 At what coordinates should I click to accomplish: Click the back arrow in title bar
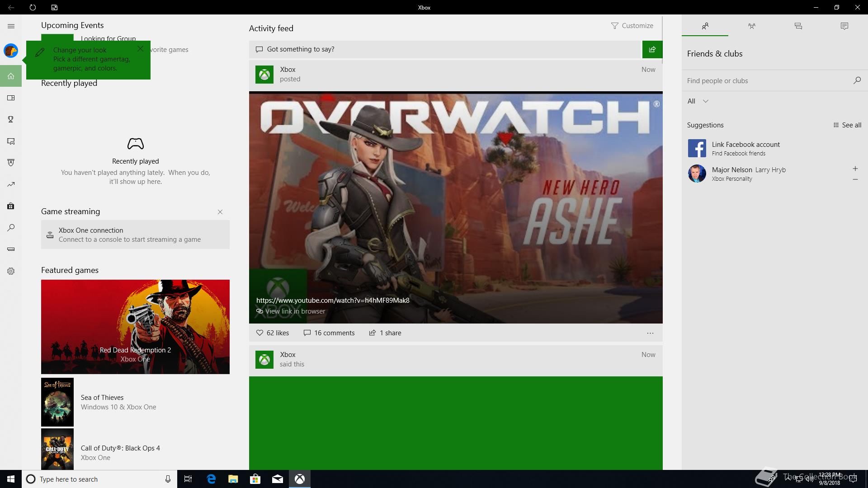click(x=11, y=7)
